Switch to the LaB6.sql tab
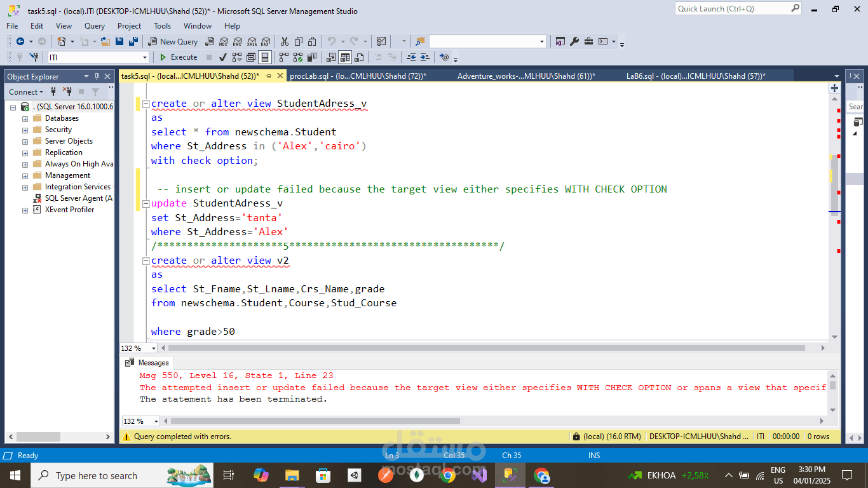 pyautogui.click(x=696, y=76)
